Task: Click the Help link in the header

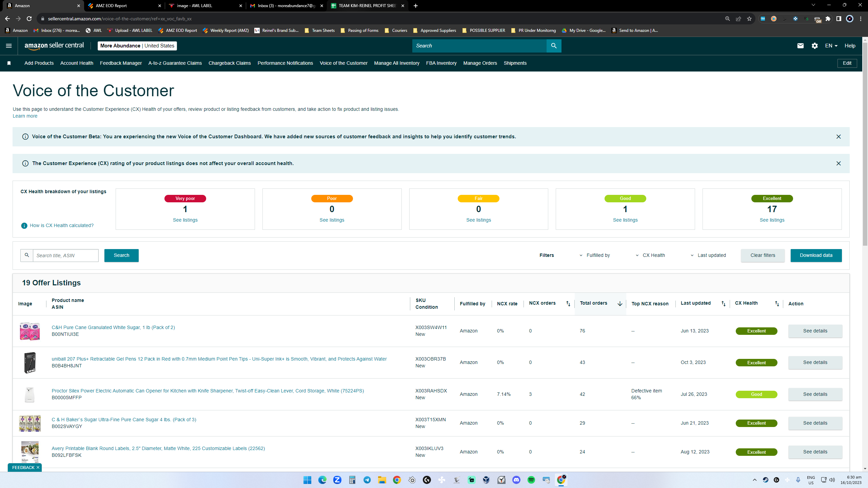Action: click(x=850, y=46)
